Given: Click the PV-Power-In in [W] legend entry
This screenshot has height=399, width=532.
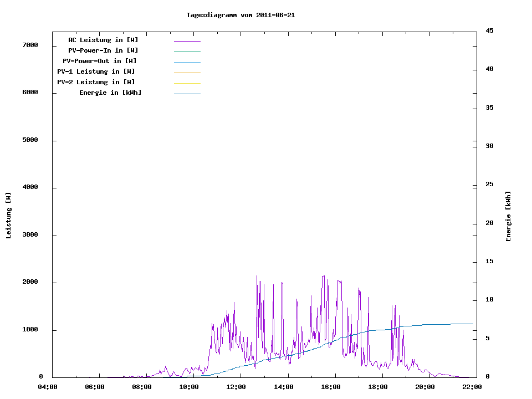Looking at the screenshot, I should (x=103, y=50).
